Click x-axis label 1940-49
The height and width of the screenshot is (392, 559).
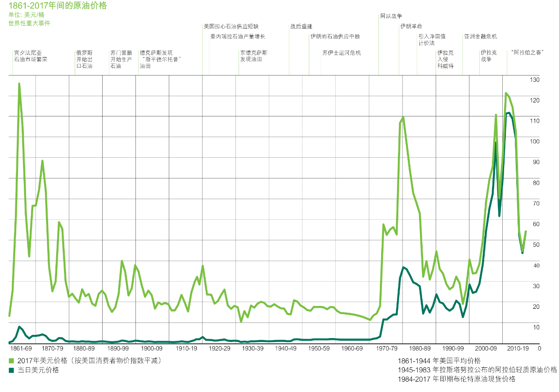click(x=286, y=348)
